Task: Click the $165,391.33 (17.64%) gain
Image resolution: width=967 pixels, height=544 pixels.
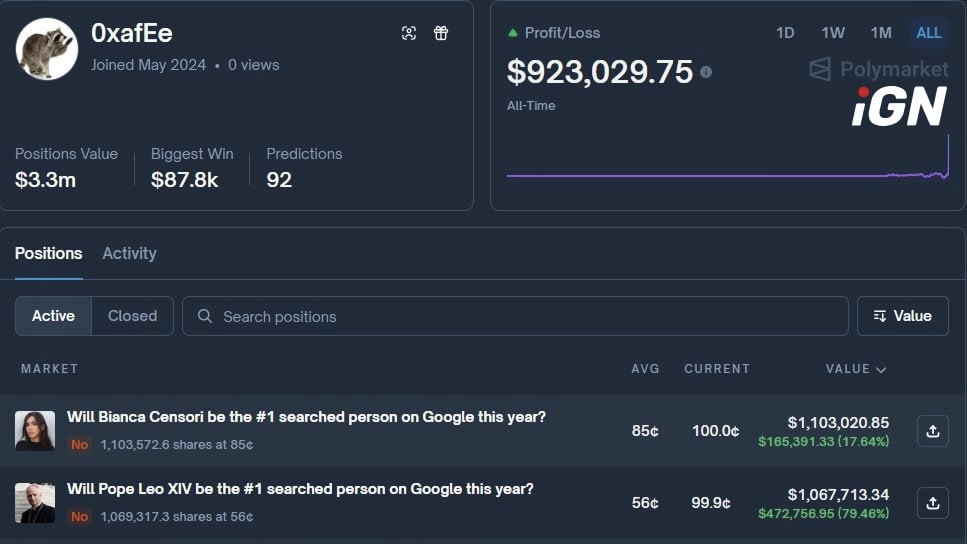Action: point(823,442)
